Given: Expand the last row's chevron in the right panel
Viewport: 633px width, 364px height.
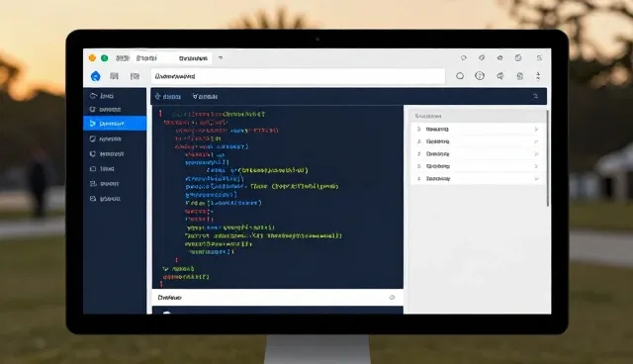Looking at the screenshot, I should [x=536, y=179].
